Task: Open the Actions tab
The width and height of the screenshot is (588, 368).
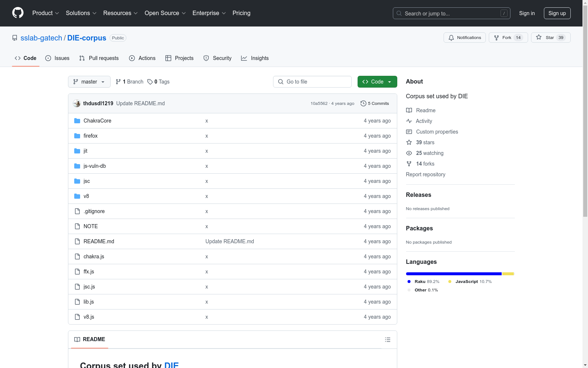Action: click(x=142, y=58)
